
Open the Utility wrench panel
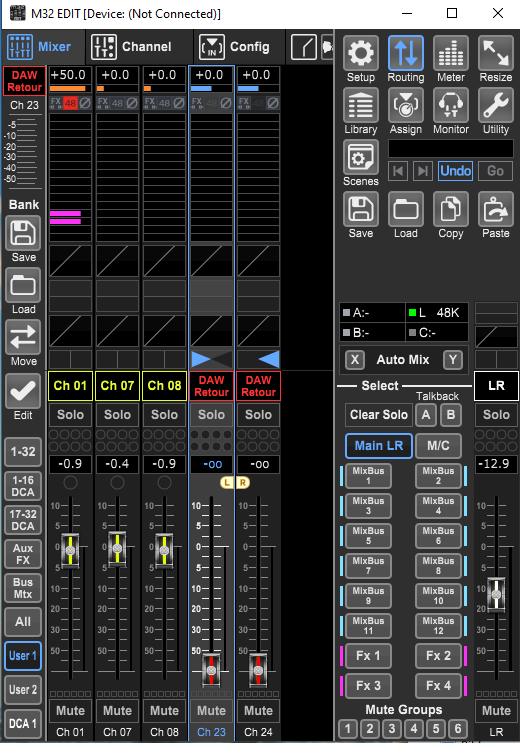click(496, 105)
